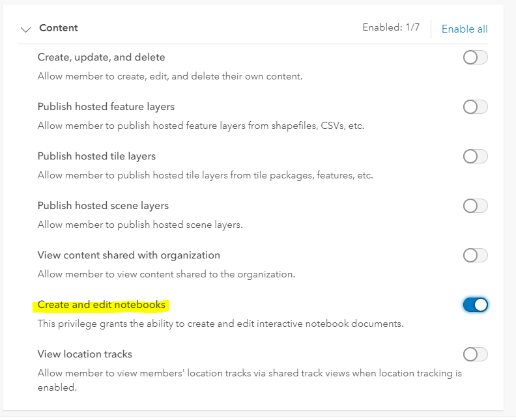Collapse the Content section chevron

[x=25, y=29]
